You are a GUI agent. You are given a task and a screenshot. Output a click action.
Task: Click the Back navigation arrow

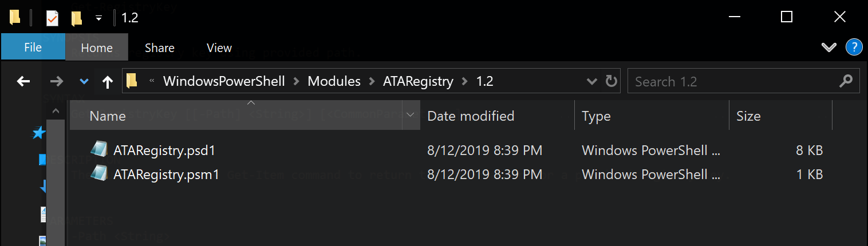[23, 82]
